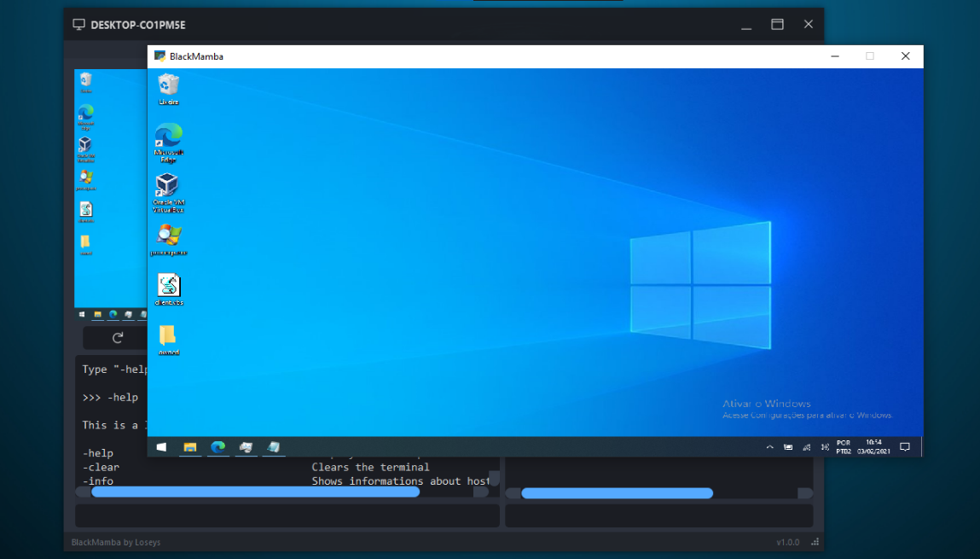Viewport: 980px width, 559px height.
Task: Select the Lixeira recycle bin in BlackMamba window
Action: (x=168, y=89)
